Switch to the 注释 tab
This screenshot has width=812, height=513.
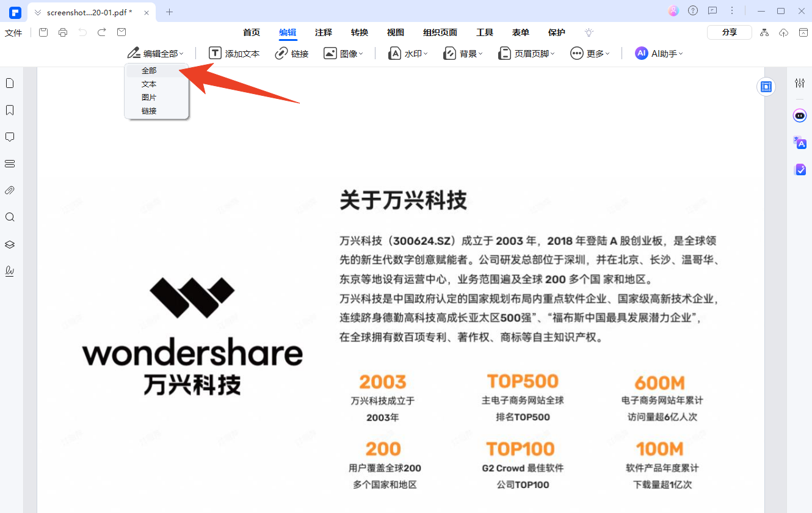point(324,32)
